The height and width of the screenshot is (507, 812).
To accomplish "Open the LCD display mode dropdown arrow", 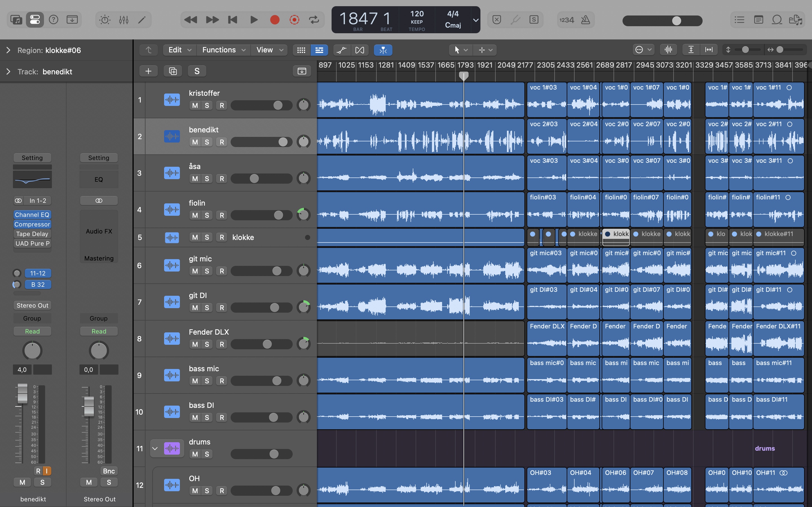I will point(475,20).
